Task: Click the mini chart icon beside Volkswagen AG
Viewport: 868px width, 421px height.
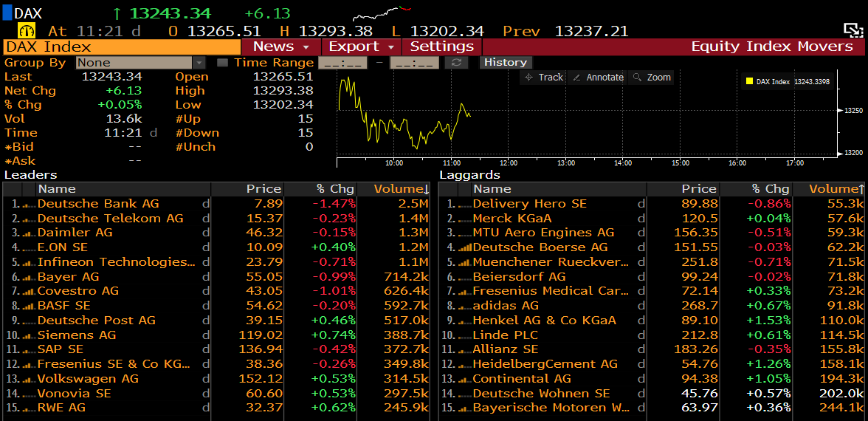Action: click(x=29, y=379)
